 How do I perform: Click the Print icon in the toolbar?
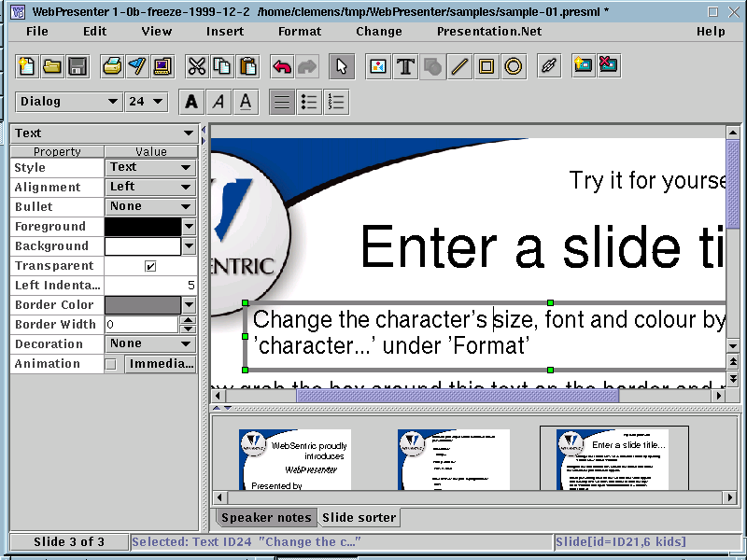pos(112,66)
